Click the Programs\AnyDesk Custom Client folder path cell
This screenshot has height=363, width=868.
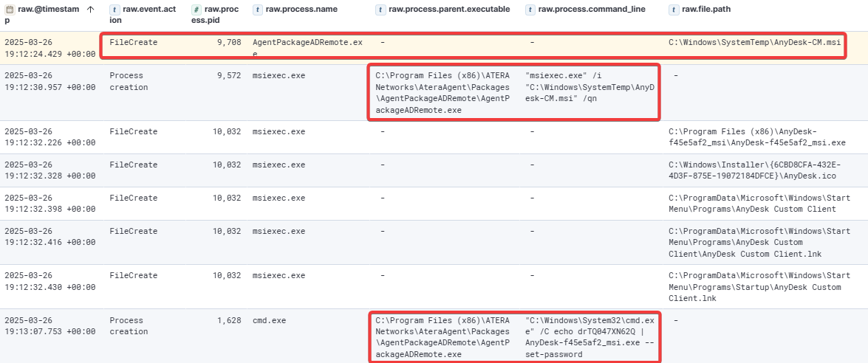[x=759, y=204]
